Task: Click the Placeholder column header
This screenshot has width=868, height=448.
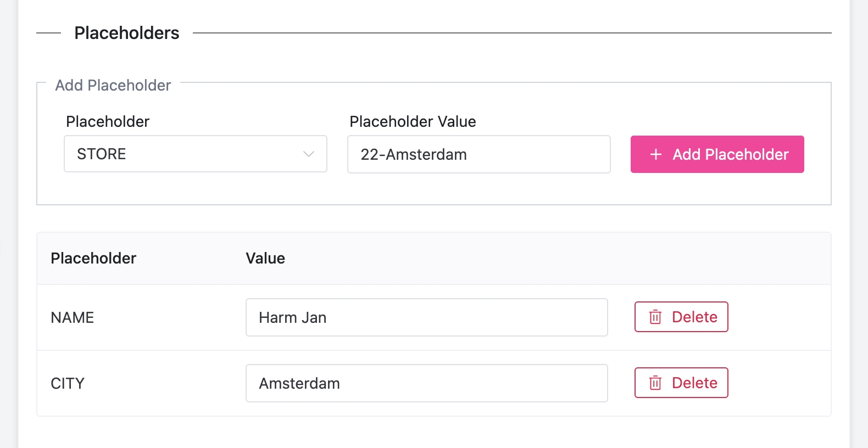Action: point(93,259)
